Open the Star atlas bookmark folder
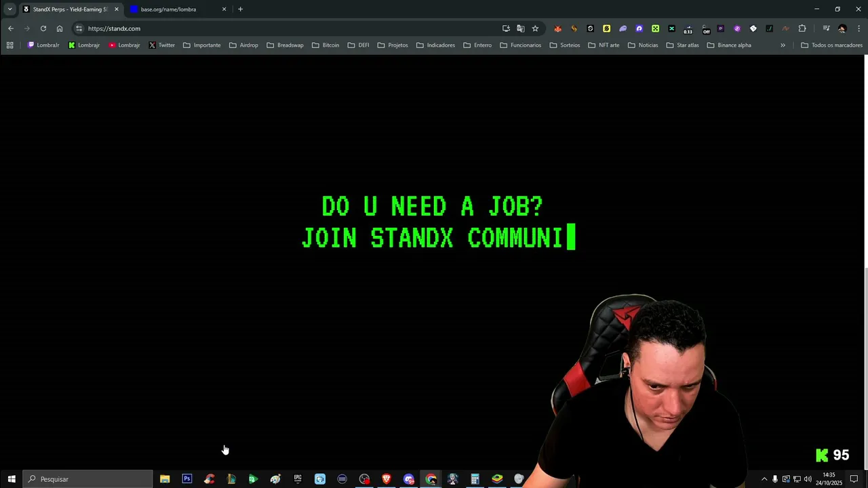This screenshot has height=488, width=868. [682, 45]
